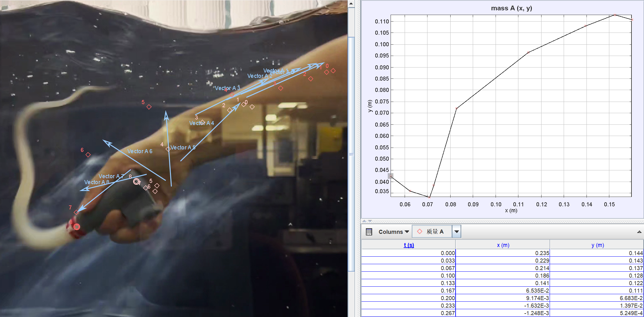Open the Columns dropdown menu
The height and width of the screenshot is (317, 644).
[x=393, y=232]
